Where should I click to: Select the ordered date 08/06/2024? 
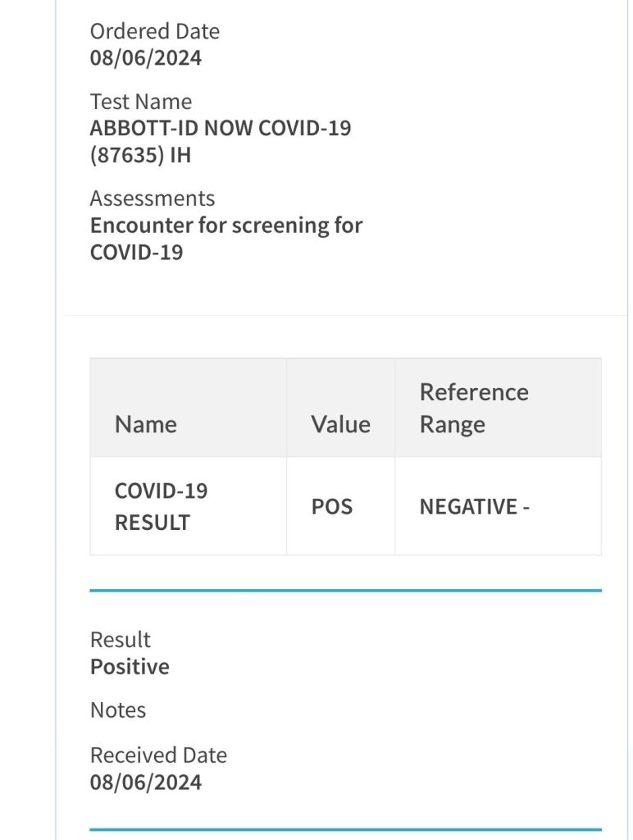[145, 58]
